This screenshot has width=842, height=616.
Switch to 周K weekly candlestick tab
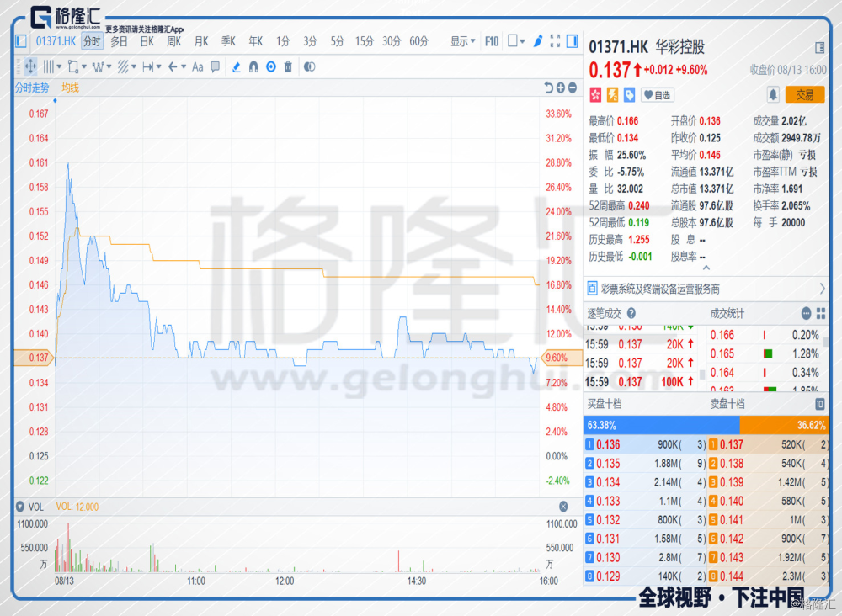point(174,40)
